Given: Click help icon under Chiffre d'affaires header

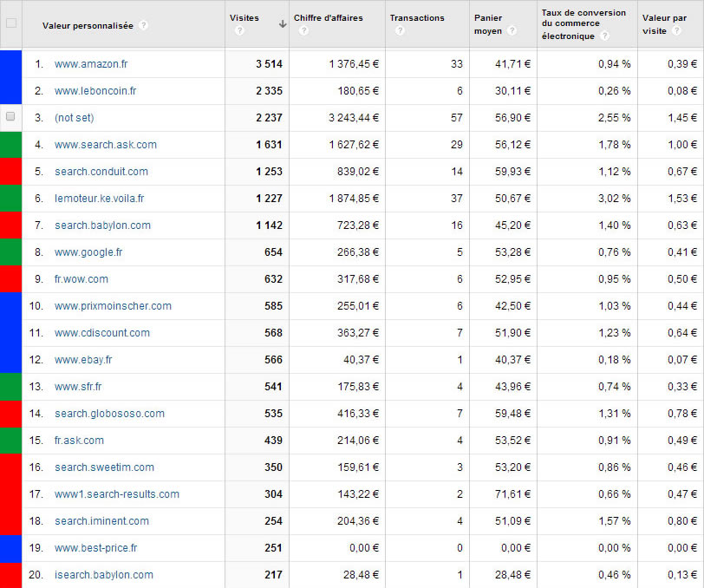Looking at the screenshot, I should pos(303,30).
